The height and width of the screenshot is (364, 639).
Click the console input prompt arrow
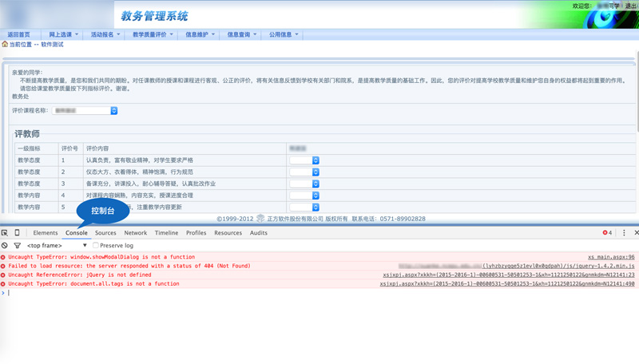[3, 293]
